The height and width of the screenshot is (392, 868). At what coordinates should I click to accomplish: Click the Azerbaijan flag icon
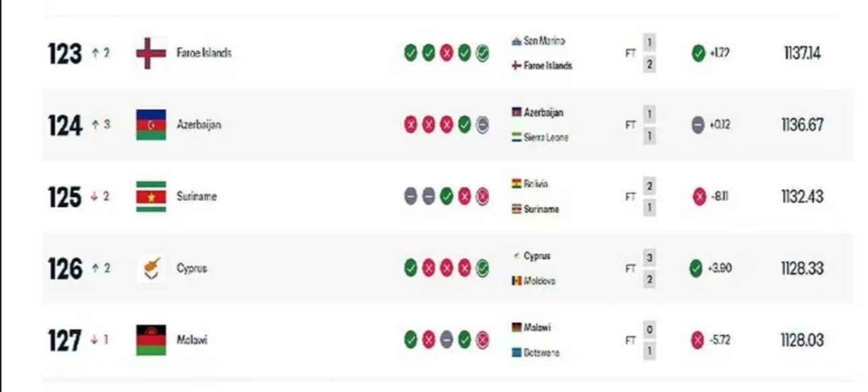tap(151, 125)
